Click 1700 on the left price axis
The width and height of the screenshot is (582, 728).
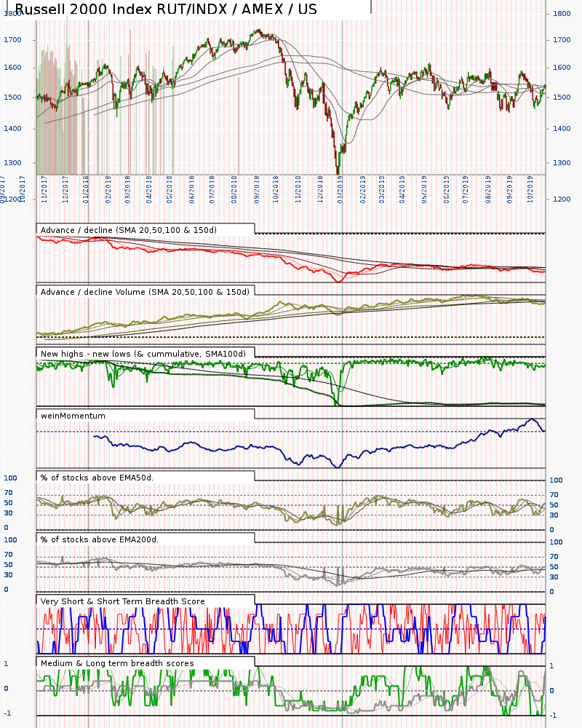pyautogui.click(x=12, y=40)
